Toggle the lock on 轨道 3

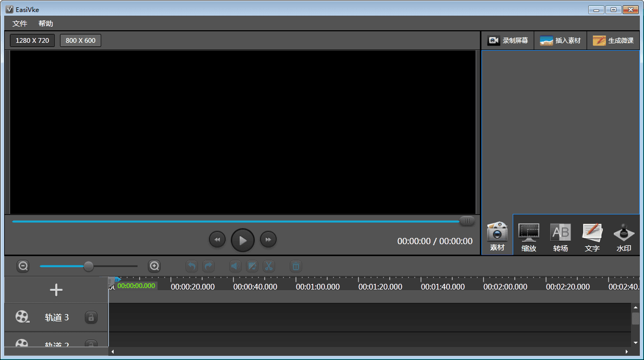(x=91, y=317)
